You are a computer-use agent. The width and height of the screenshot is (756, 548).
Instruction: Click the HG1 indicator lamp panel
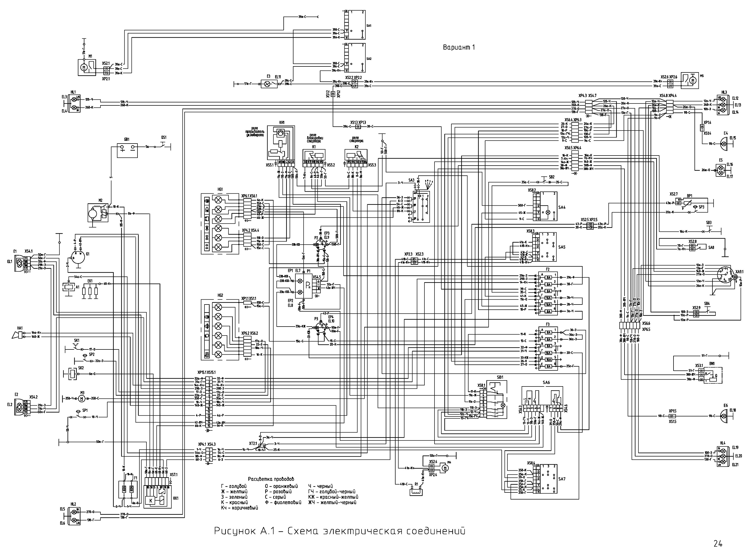[220, 223]
